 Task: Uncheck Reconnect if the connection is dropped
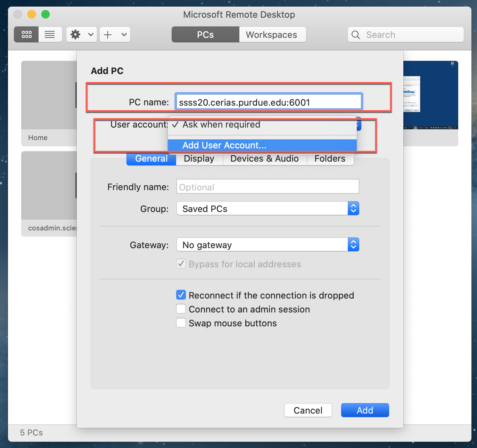click(x=181, y=295)
